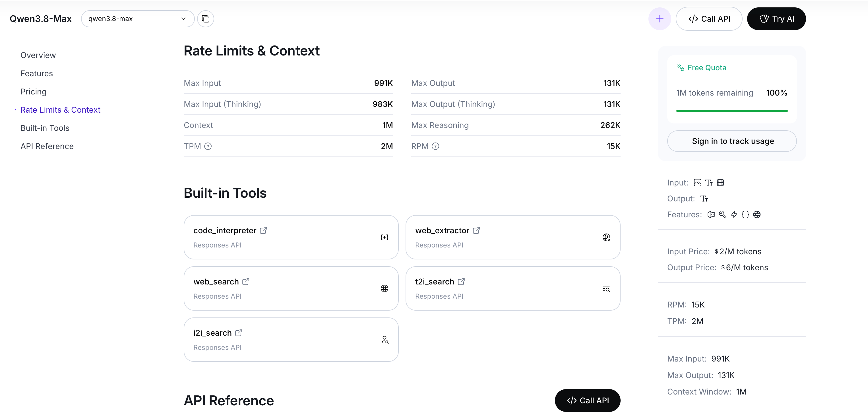Click the purple plus icon button
Image resolution: width=868 pixels, height=417 pixels.
660,19
